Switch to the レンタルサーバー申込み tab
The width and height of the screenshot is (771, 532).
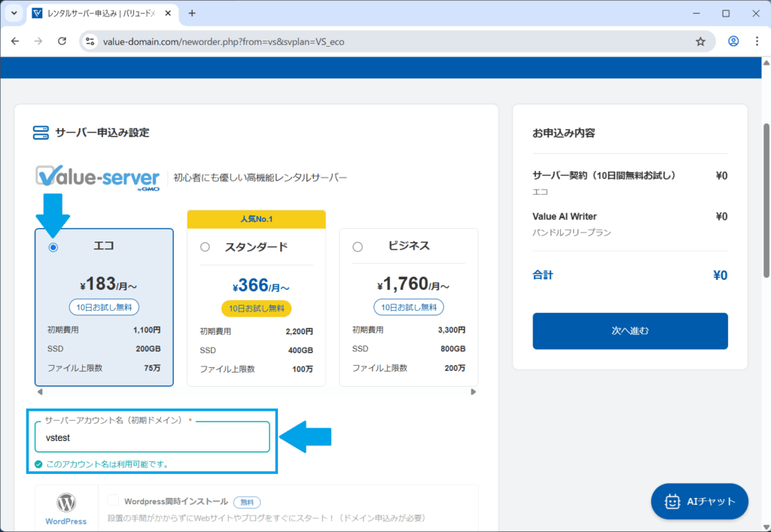(102, 14)
